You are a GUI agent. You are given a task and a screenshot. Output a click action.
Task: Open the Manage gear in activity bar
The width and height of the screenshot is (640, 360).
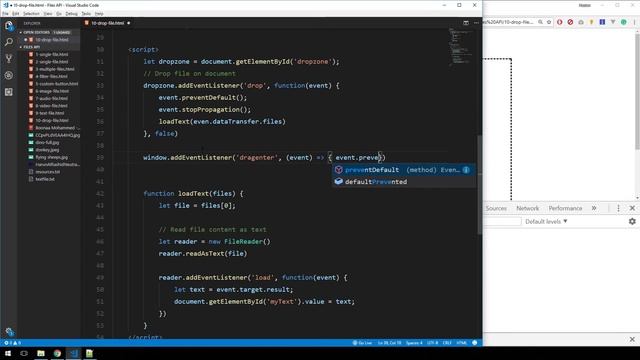click(9, 331)
